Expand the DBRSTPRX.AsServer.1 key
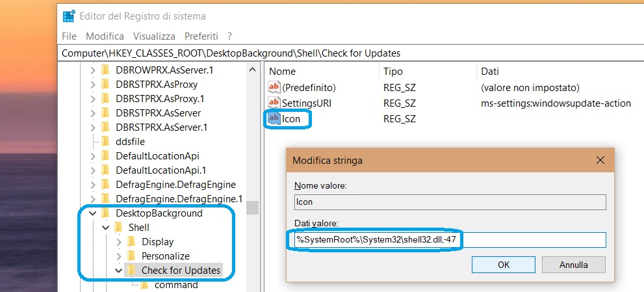 point(93,127)
